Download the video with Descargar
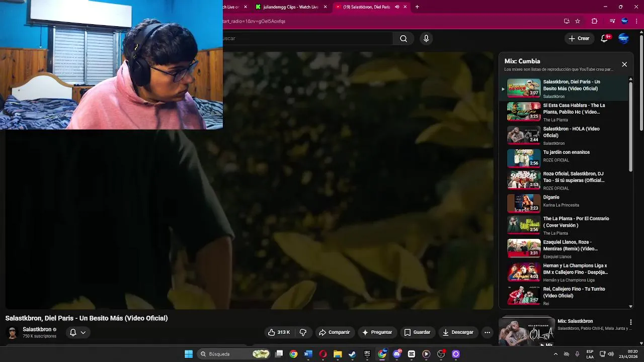The height and width of the screenshot is (362, 644). click(458, 332)
